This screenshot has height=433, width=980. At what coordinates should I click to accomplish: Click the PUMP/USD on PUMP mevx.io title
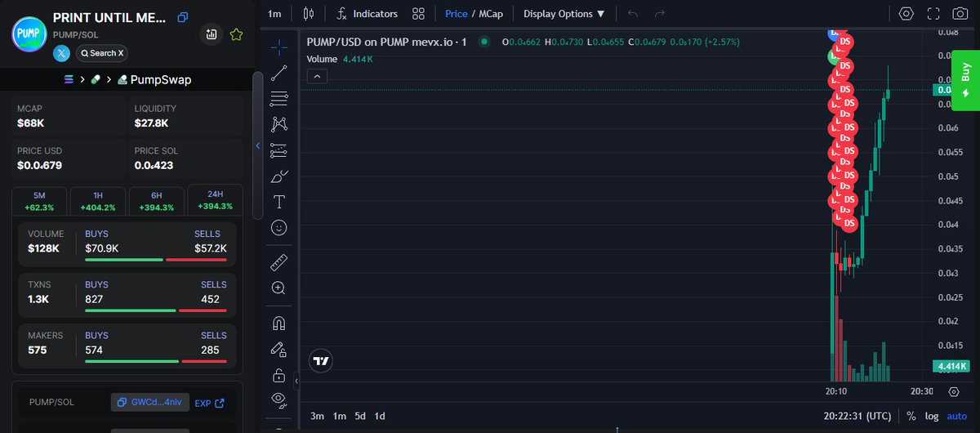pyautogui.click(x=386, y=41)
